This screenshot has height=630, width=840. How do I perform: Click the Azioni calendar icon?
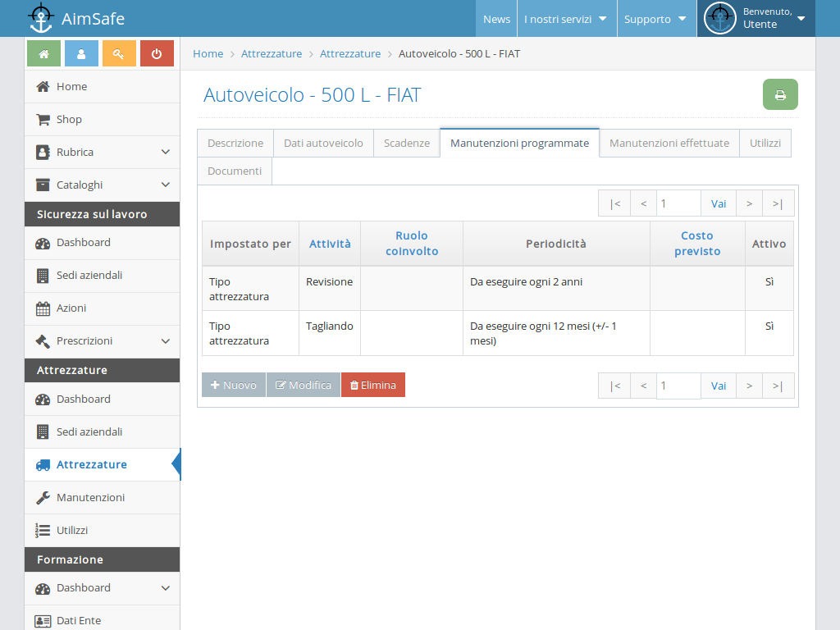coord(43,308)
